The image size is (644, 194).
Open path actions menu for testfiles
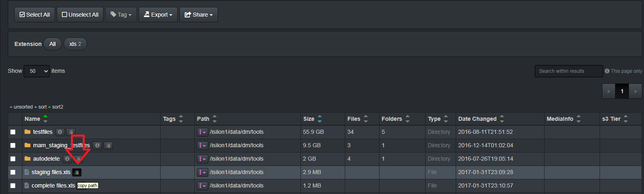click(x=202, y=132)
